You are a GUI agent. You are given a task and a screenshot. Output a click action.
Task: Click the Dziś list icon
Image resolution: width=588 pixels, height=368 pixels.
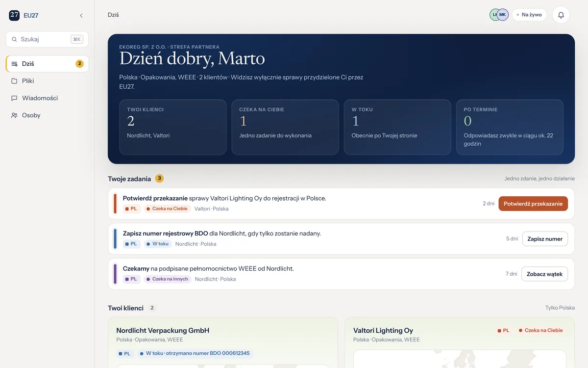pos(14,64)
